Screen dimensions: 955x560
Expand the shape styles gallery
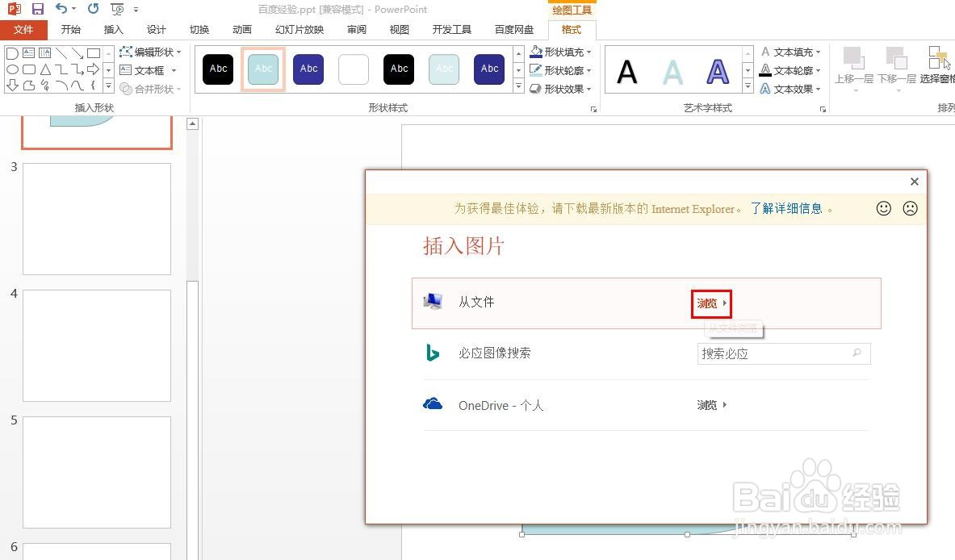pos(518,86)
